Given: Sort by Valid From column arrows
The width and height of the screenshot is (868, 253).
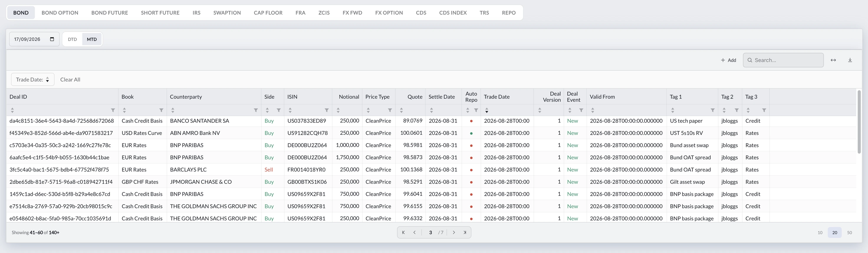Looking at the screenshot, I should [x=593, y=110].
